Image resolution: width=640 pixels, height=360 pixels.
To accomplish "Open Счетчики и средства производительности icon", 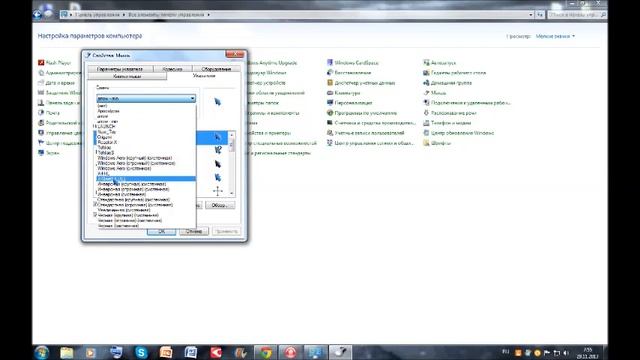I will click(x=371, y=123).
